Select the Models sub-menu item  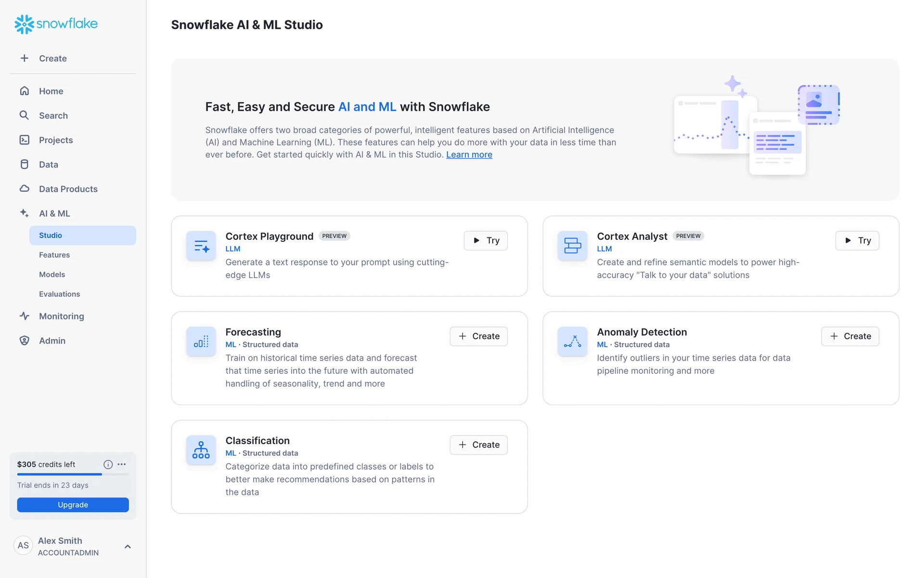click(x=52, y=275)
